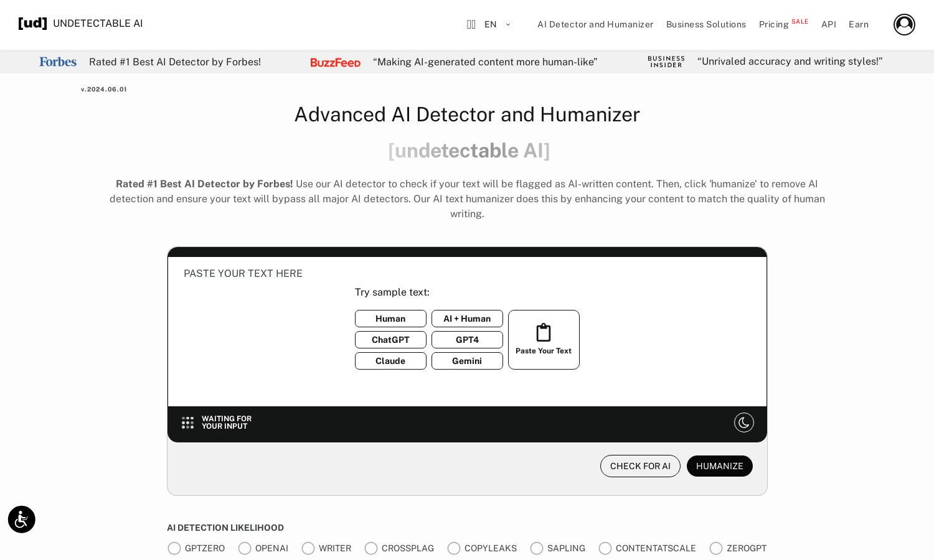This screenshot has width=934, height=560.
Task: Click the HUMANIZE button
Action: 720,466
